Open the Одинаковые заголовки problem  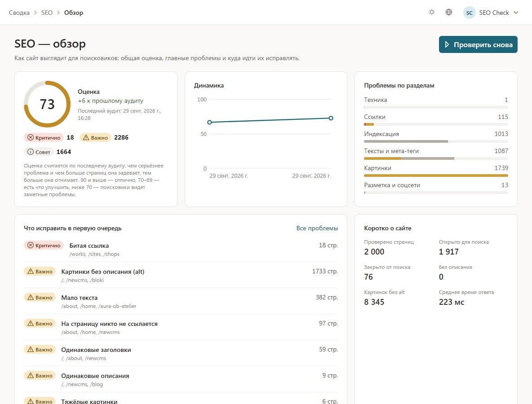[96, 350]
